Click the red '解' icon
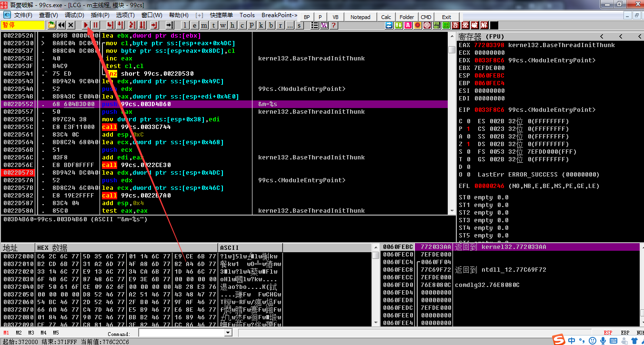The width and height of the screenshot is (644, 345). point(484,25)
